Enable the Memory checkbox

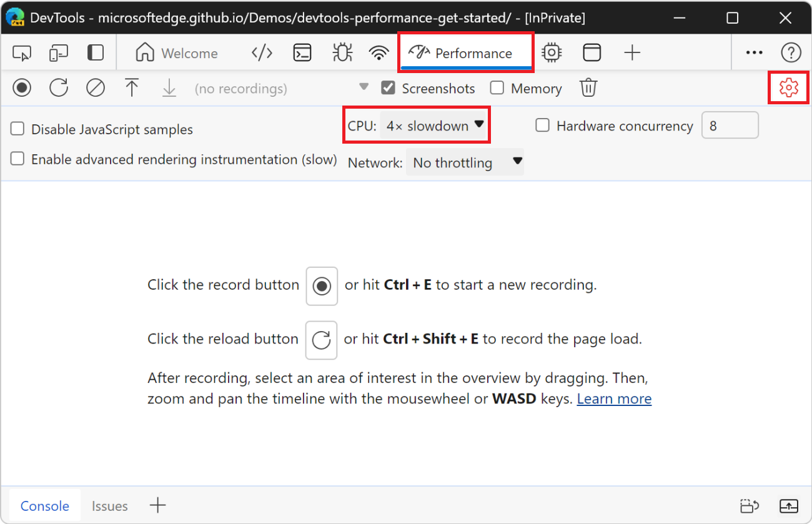(x=497, y=88)
